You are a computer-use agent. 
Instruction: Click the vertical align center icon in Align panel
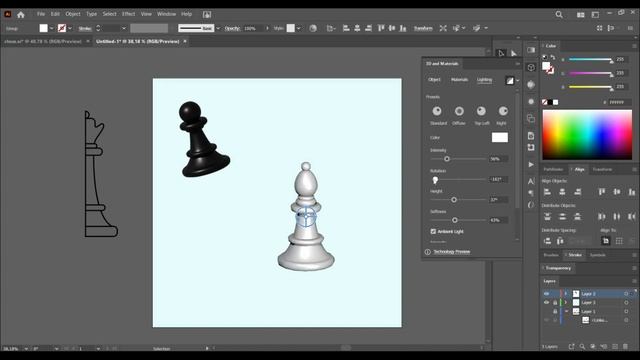coord(617,192)
